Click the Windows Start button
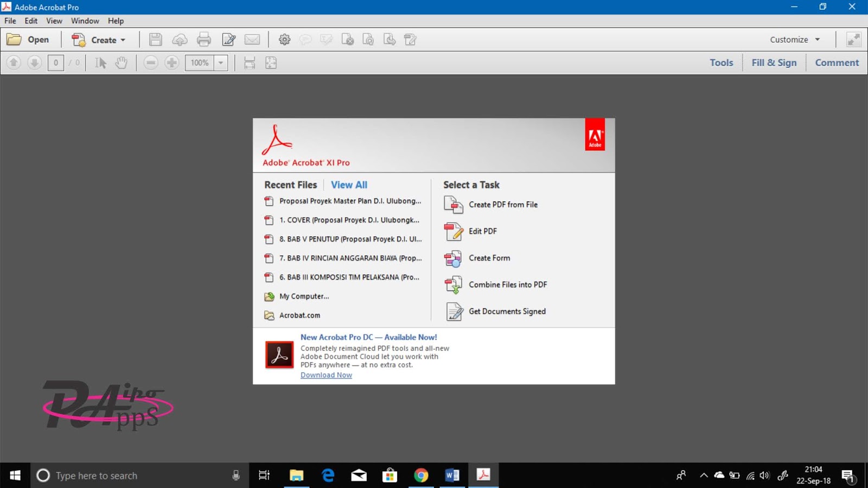868x488 pixels. point(15,476)
